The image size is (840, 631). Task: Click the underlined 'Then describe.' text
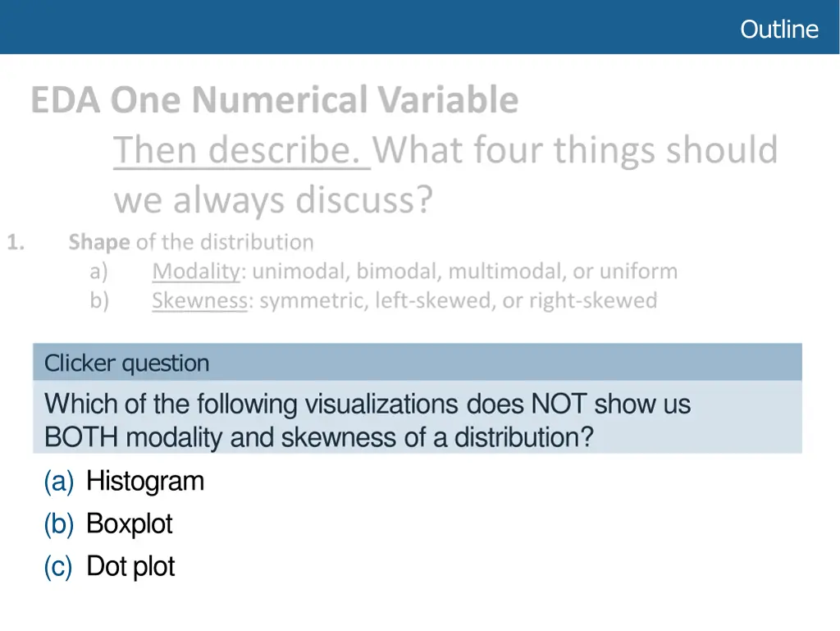242,150
